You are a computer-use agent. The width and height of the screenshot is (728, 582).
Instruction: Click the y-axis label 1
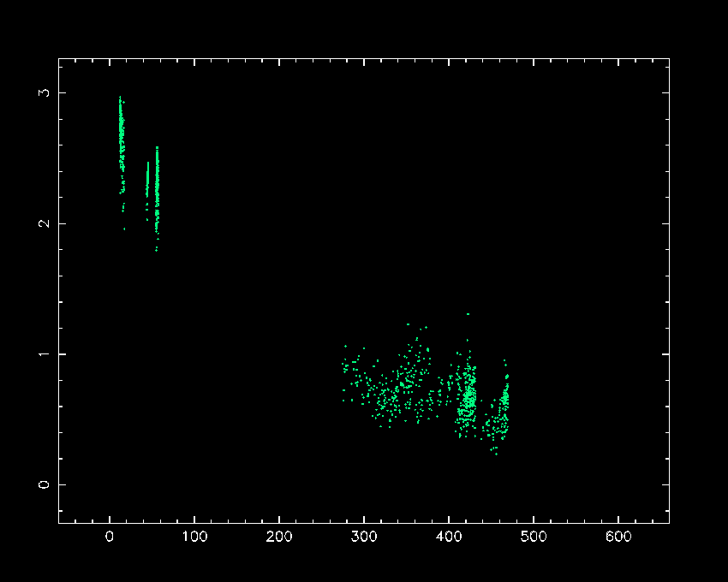pos(44,354)
